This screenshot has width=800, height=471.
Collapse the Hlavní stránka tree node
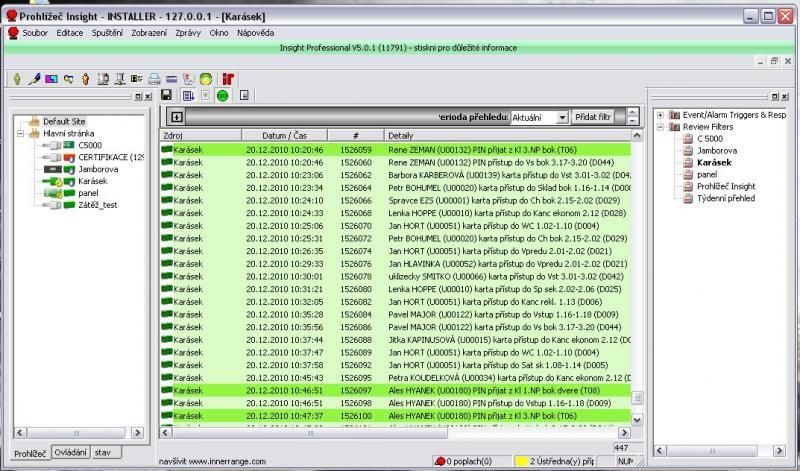(21, 133)
